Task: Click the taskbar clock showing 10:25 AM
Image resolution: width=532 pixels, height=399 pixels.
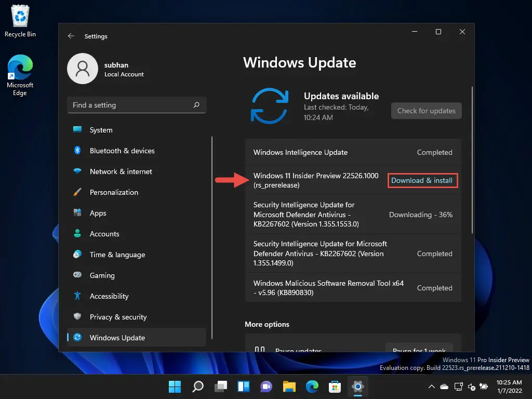Action: [x=509, y=387]
